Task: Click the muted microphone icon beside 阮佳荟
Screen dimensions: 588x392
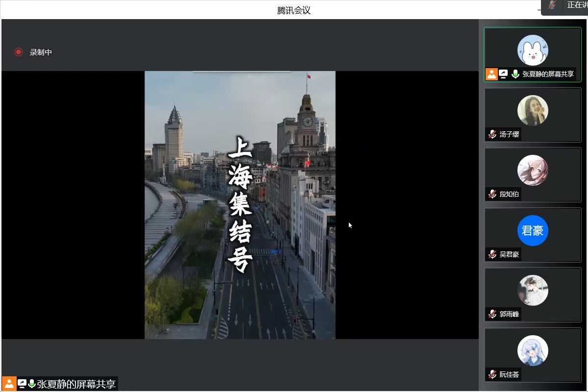Action: (x=492, y=374)
